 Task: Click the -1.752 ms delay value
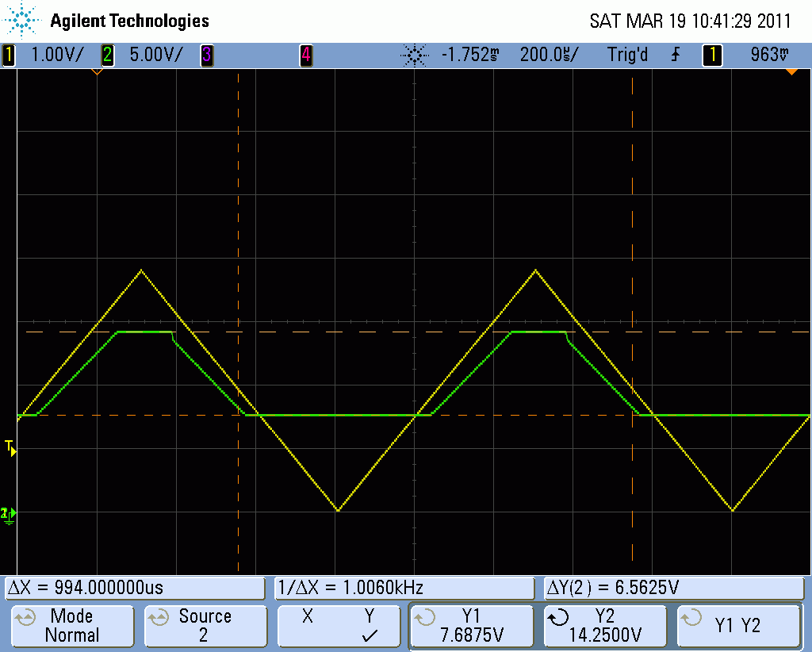click(470, 55)
